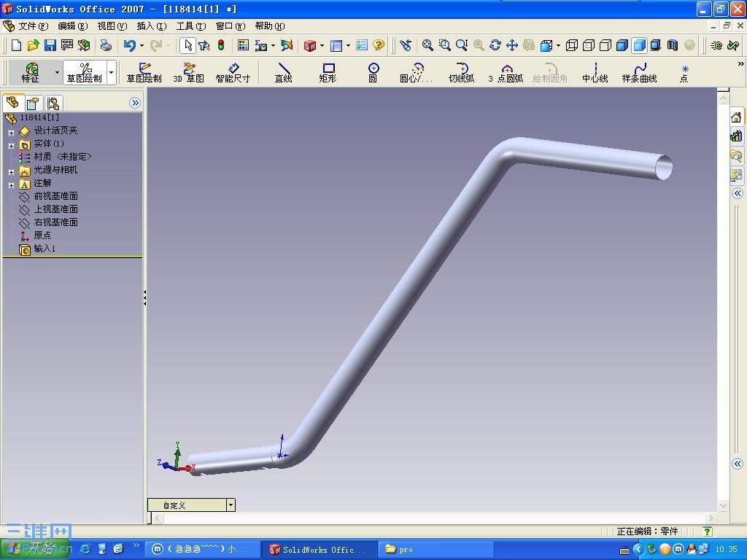Screen dimensions: 747x560
Task: Open the Features (特征) toolbar tab
Action: click(x=31, y=72)
